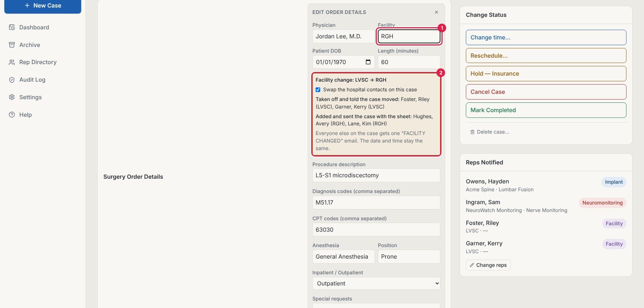Viewport: 644px width, 308px height.
Task: Click the Facility field containing RGH
Action: [x=409, y=36]
